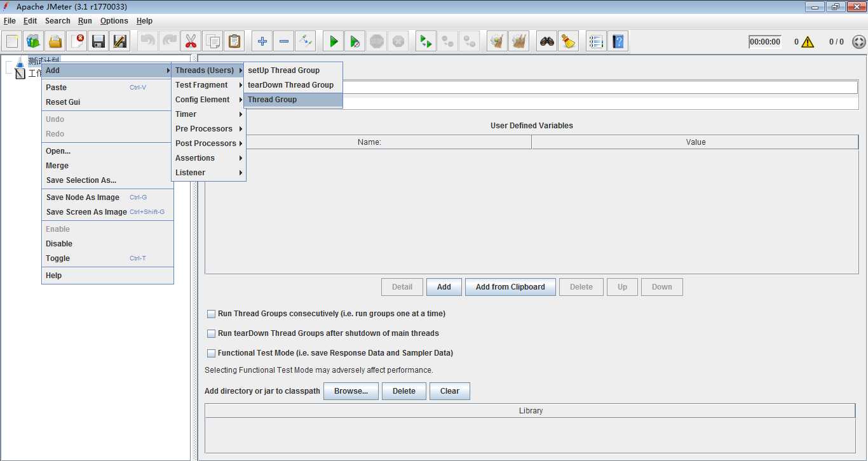Image resolution: width=868 pixels, height=461 pixels.
Task: Click the Copy toolbar icon
Action: point(212,41)
